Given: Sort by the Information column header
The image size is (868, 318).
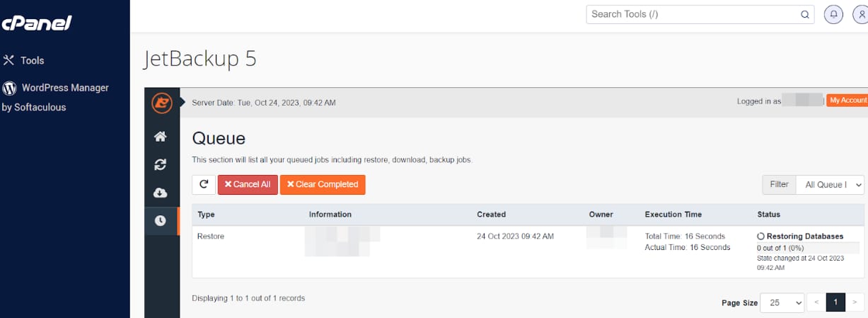Looking at the screenshot, I should [330, 215].
